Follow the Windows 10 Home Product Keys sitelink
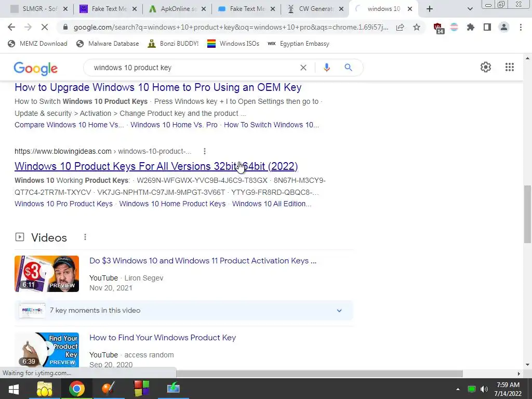The image size is (532, 399). [x=172, y=204]
